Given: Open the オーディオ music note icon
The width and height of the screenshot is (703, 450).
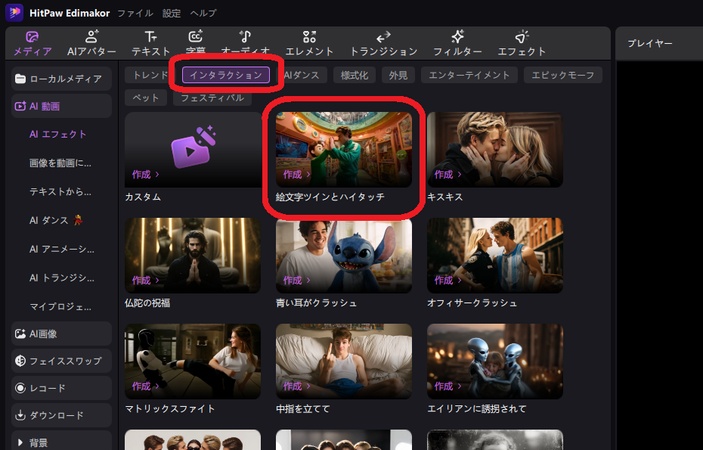Looking at the screenshot, I should (245, 37).
